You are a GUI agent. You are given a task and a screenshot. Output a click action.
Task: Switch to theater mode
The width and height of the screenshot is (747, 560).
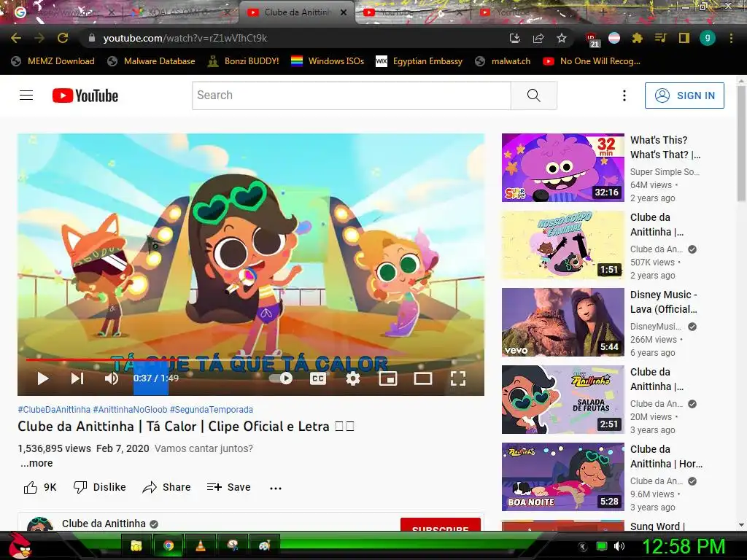(422, 378)
